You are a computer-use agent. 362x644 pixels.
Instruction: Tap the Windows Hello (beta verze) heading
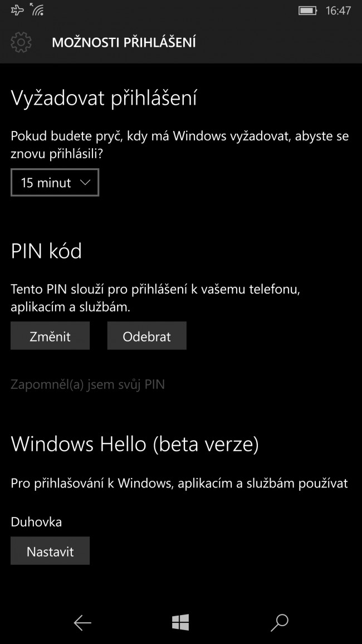[135, 444]
